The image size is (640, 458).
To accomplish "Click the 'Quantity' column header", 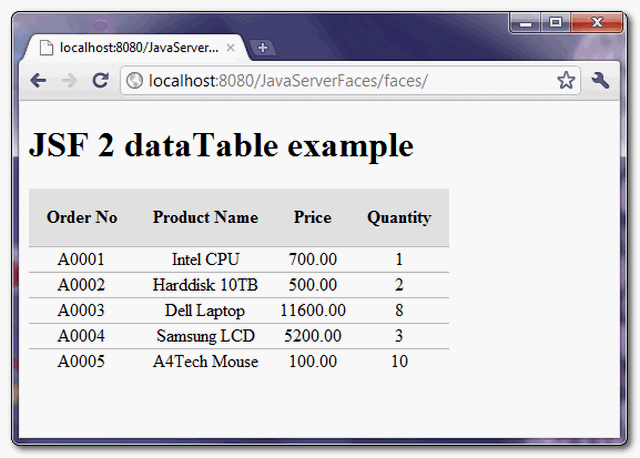I will (x=399, y=218).
